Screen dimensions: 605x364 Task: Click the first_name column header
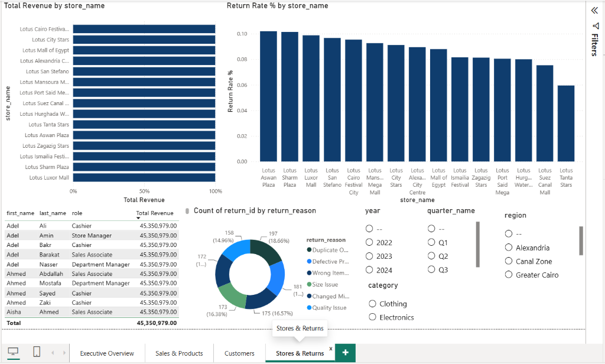click(21, 213)
